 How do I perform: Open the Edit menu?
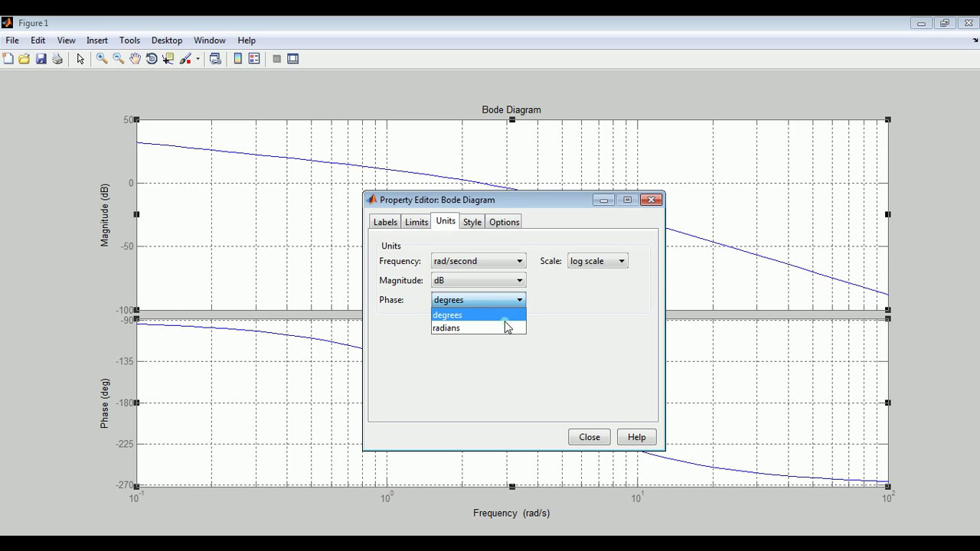tap(38, 41)
